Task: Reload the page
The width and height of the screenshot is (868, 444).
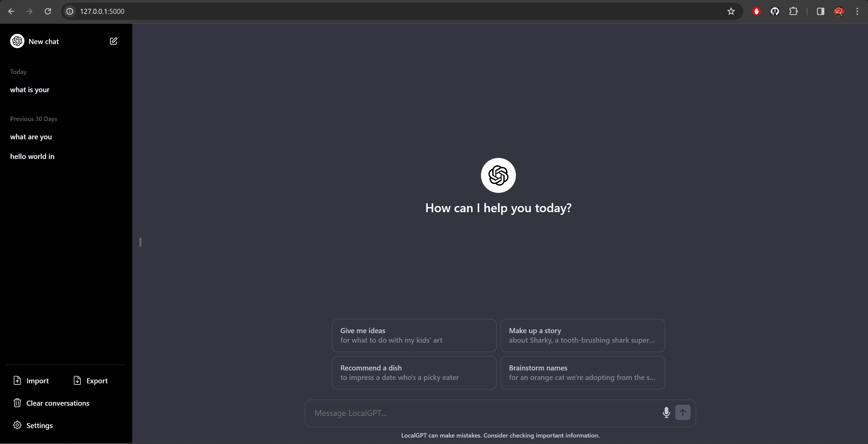Action: [x=48, y=12]
